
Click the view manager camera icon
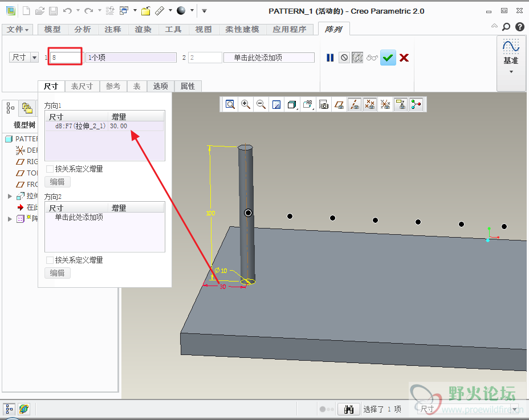coord(324,105)
